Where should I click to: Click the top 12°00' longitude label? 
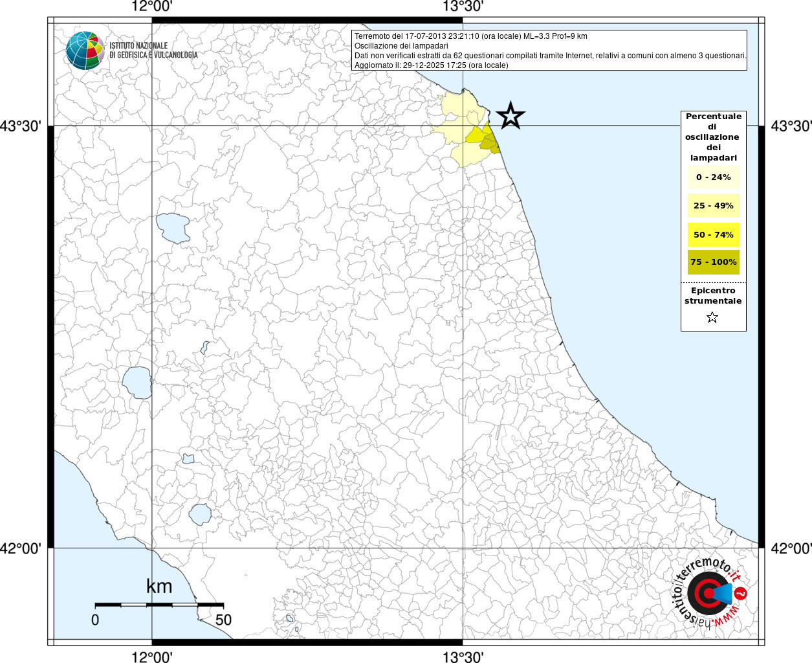click(152, 6)
